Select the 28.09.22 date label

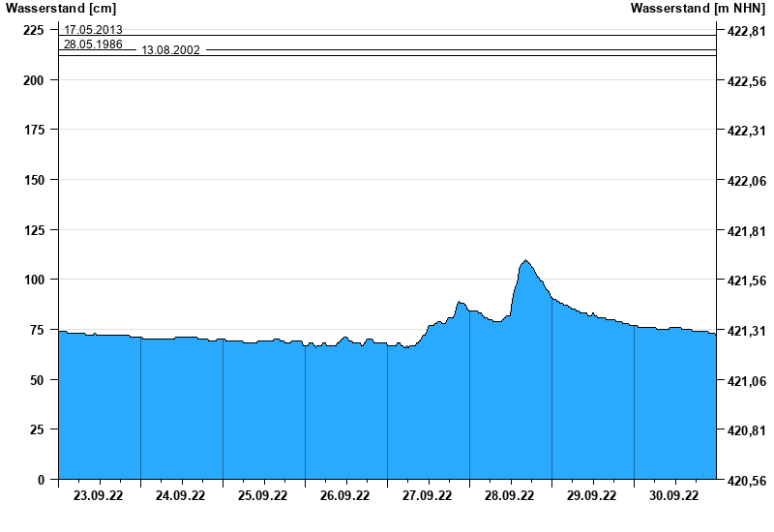coord(511,496)
